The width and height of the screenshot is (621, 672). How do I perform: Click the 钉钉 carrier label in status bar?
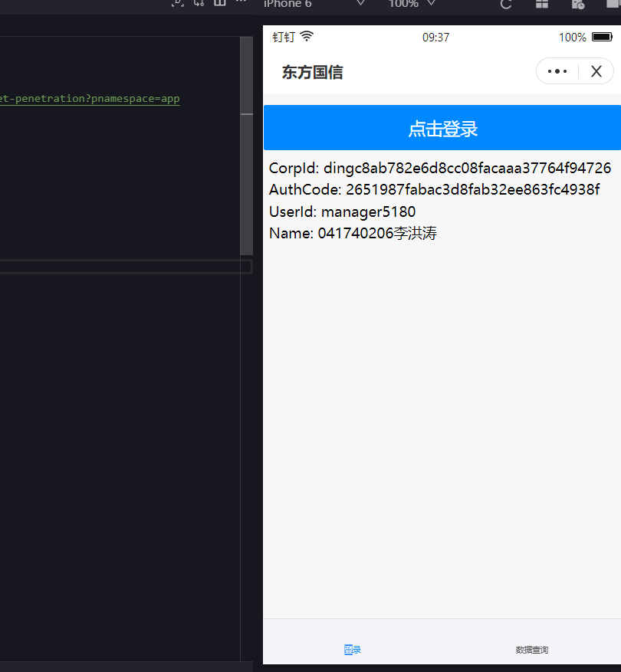(x=284, y=37)
